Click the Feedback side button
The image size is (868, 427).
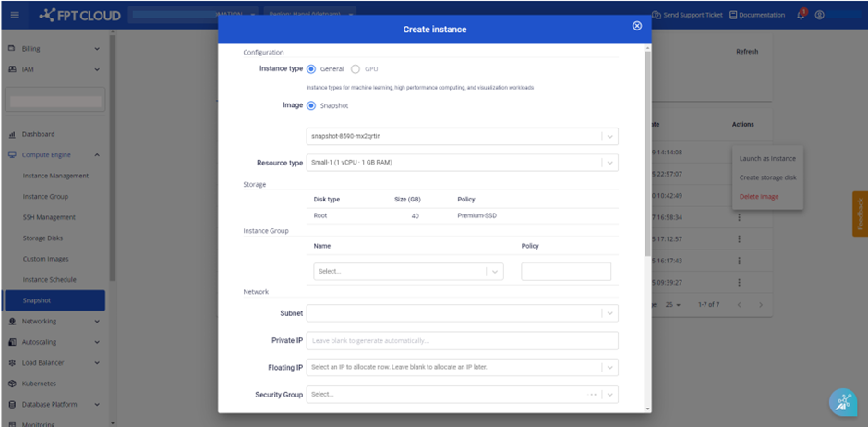[860, 214]
